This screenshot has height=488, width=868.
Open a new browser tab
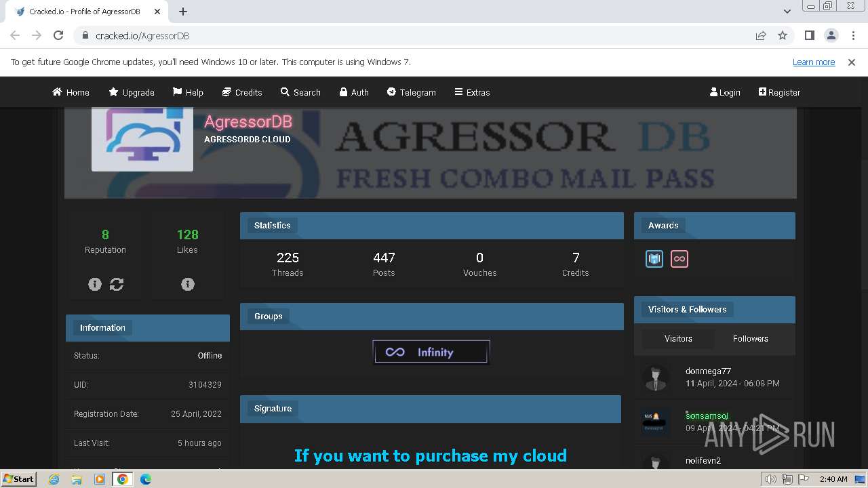coord(183,12)
